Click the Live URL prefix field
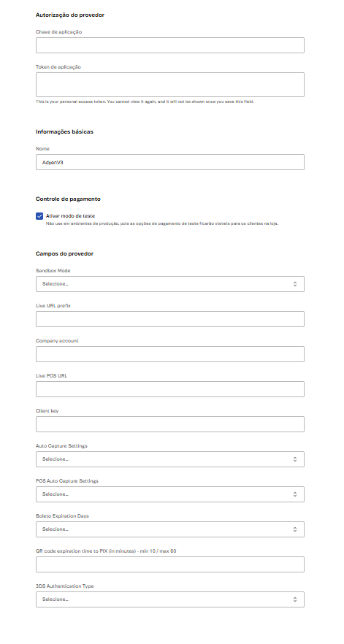Viewport: 344px width, 644px height. [x=169, y=319]
